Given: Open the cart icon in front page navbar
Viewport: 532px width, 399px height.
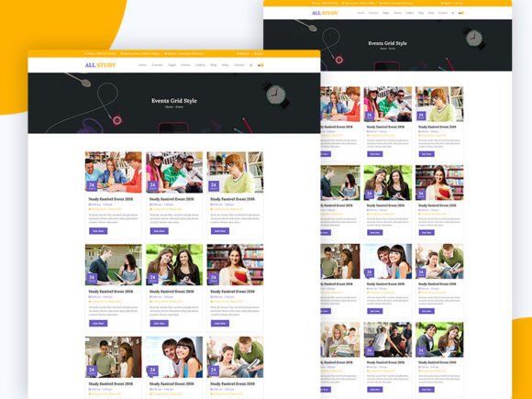Looking at the screenshot, I should [x=260, y=65].
